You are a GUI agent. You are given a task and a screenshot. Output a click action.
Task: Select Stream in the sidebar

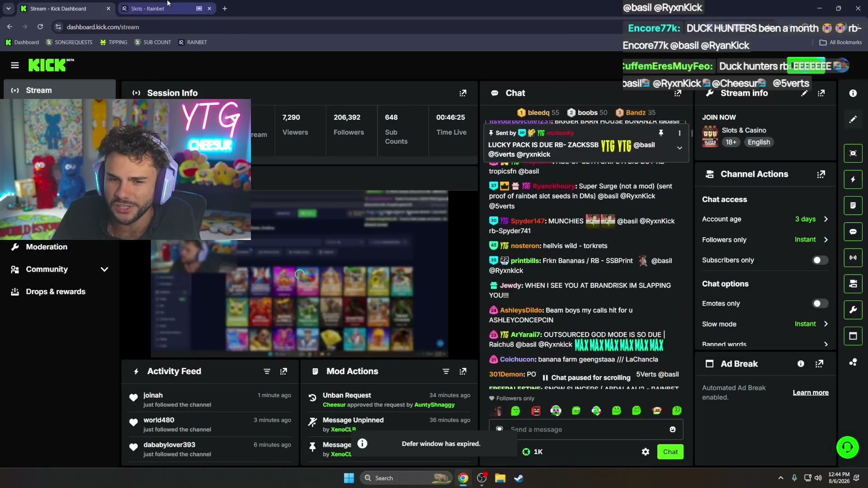(x=60, y=90)
